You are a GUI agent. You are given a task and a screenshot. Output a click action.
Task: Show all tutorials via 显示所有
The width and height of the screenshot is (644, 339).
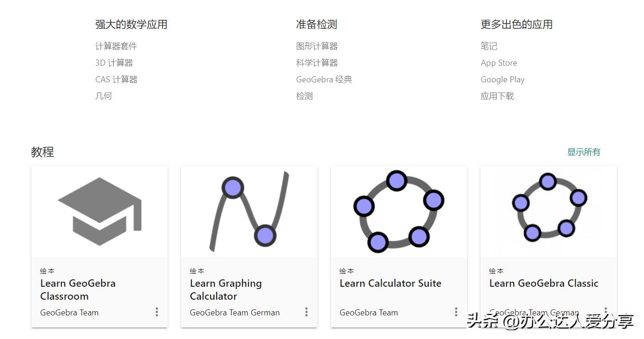coord(583,151)
